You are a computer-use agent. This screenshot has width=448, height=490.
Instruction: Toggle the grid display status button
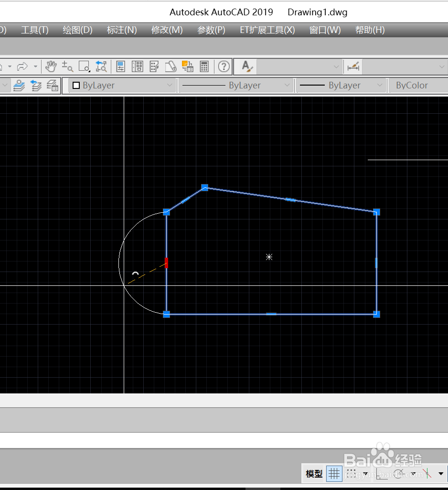[x=334, y=474]
